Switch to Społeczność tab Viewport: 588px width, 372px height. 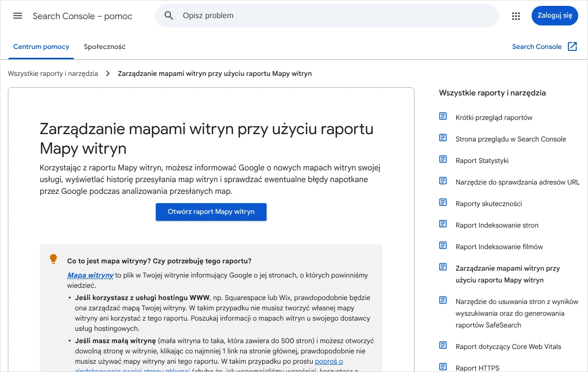104,47
